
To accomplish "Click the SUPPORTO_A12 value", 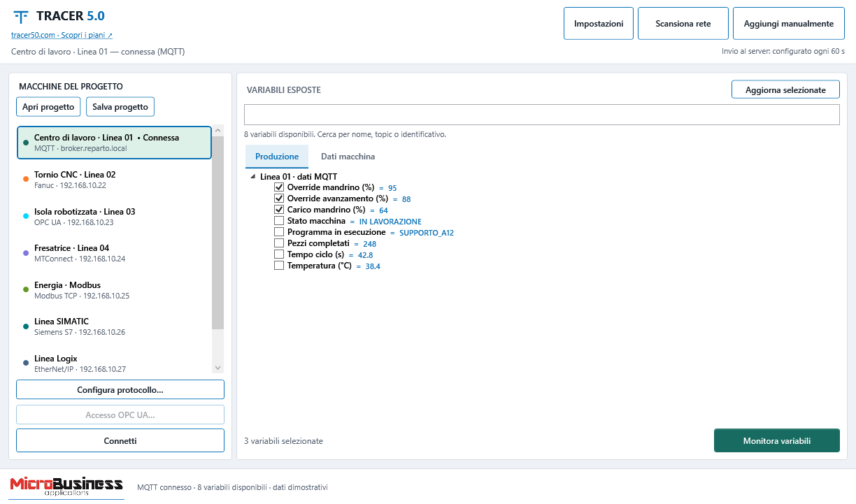I will [427, 233].
